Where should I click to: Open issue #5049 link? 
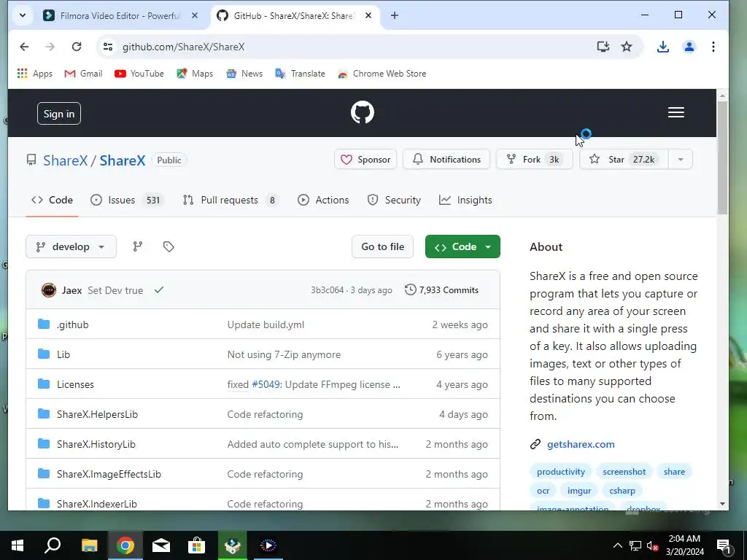point(266,384)
